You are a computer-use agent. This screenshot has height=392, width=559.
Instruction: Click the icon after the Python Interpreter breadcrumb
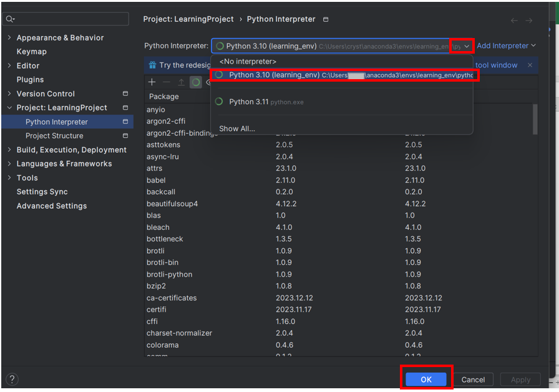[326, 19]
